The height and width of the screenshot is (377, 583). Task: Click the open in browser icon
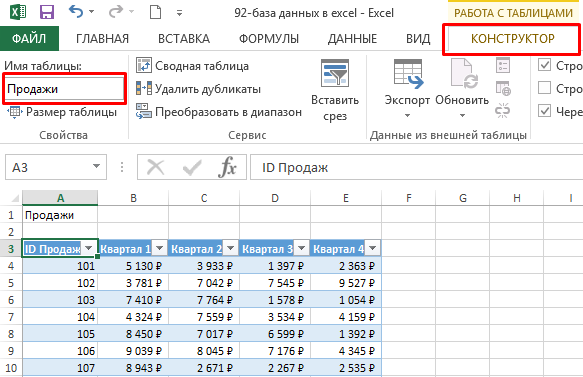(x=503, y=88)
